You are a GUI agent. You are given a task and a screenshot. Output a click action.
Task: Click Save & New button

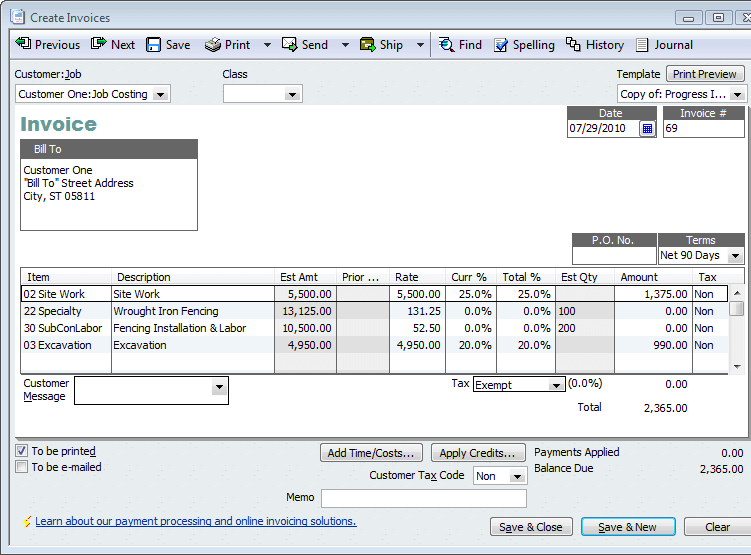627,527
